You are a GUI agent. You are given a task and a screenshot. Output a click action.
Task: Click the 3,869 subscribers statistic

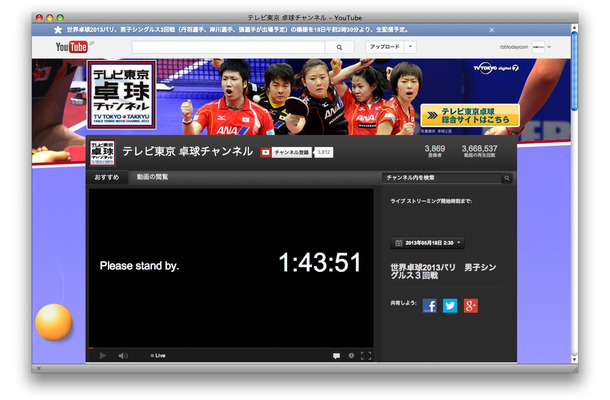pyautogui.click(x=435, y=151)
